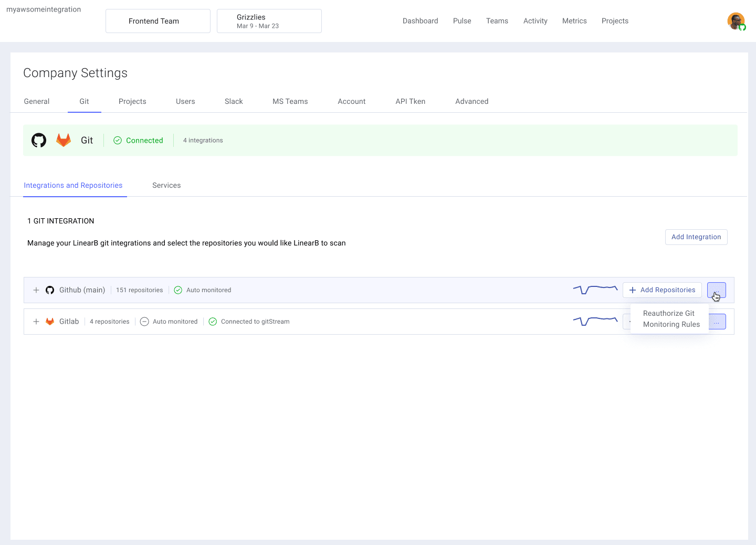756x545 pixels.
Task: Open the more options menu for Gitlab
Action: click(x=717, y=322)
